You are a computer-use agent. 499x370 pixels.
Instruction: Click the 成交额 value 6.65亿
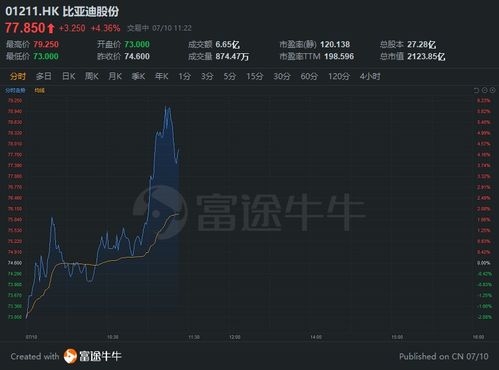[228, 44]
